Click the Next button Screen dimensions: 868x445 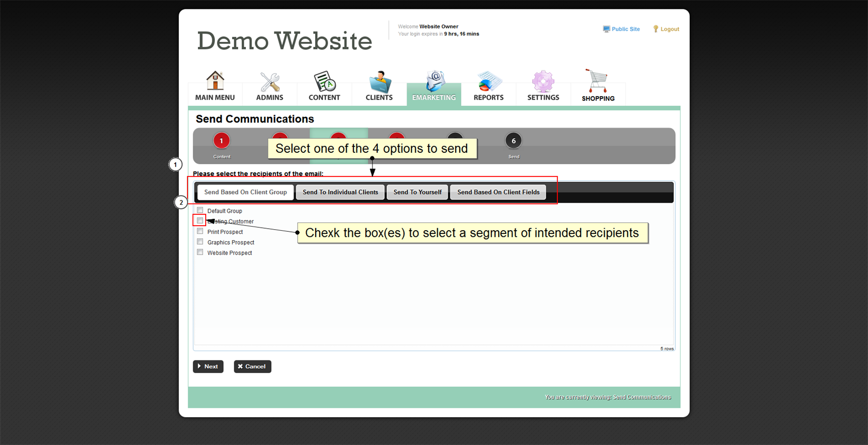click(208, 367)
